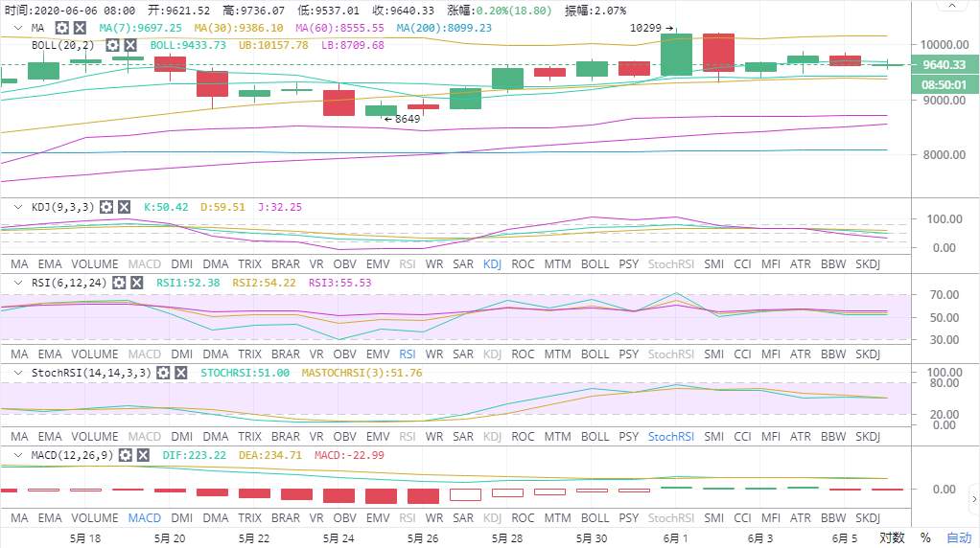980x548 pixels.
Task: Collapse the MA legend using its chevron
Action: (18, 28)
